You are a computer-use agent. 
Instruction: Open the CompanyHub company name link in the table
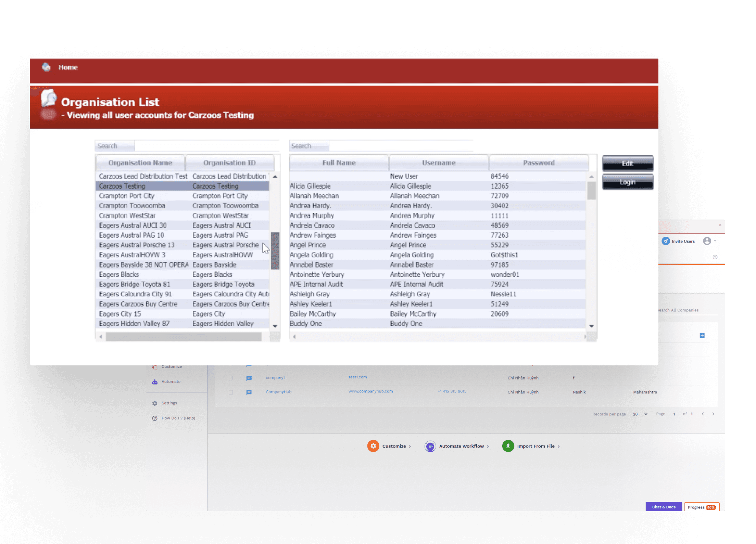pos(279,392)
